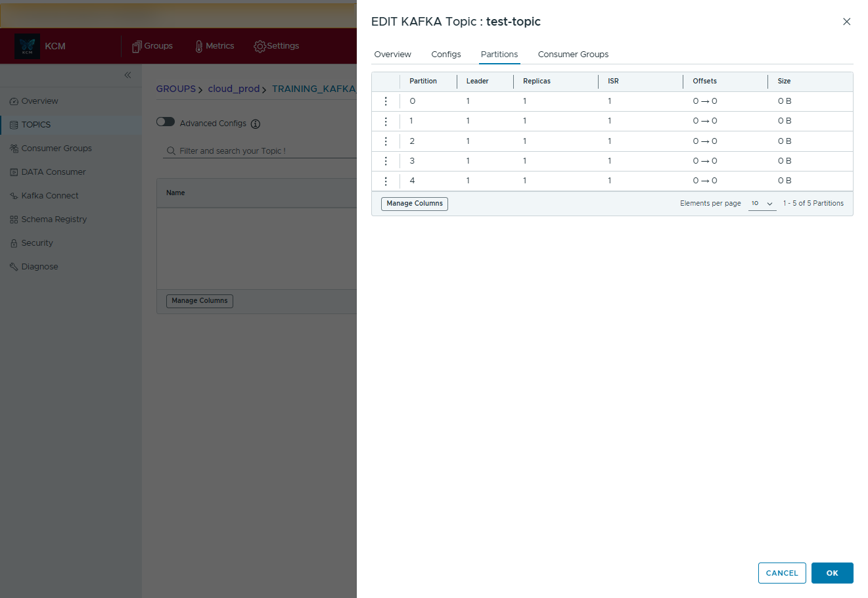Open the Elements per page dropdown
868x598 pixels.
click(762, 204)
